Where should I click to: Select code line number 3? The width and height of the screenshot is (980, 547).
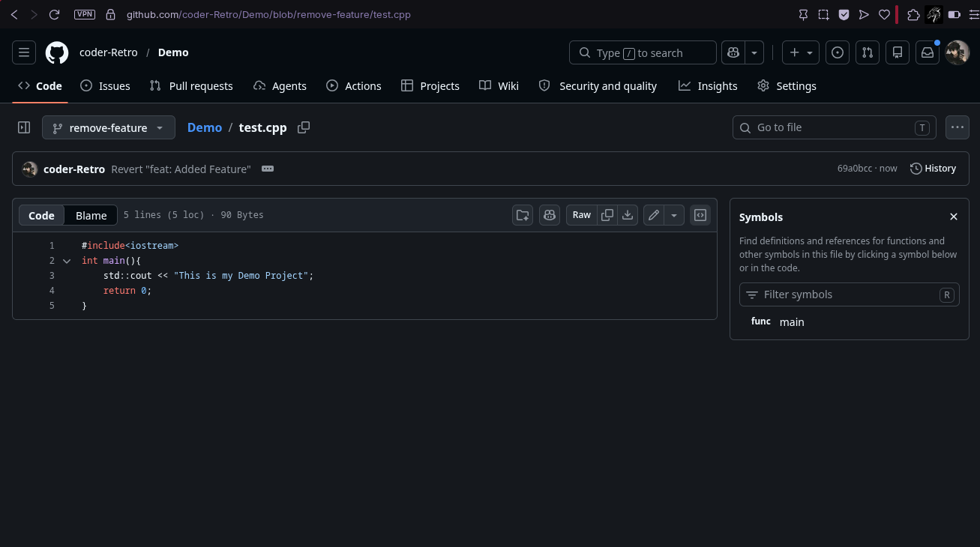(52, 276)
